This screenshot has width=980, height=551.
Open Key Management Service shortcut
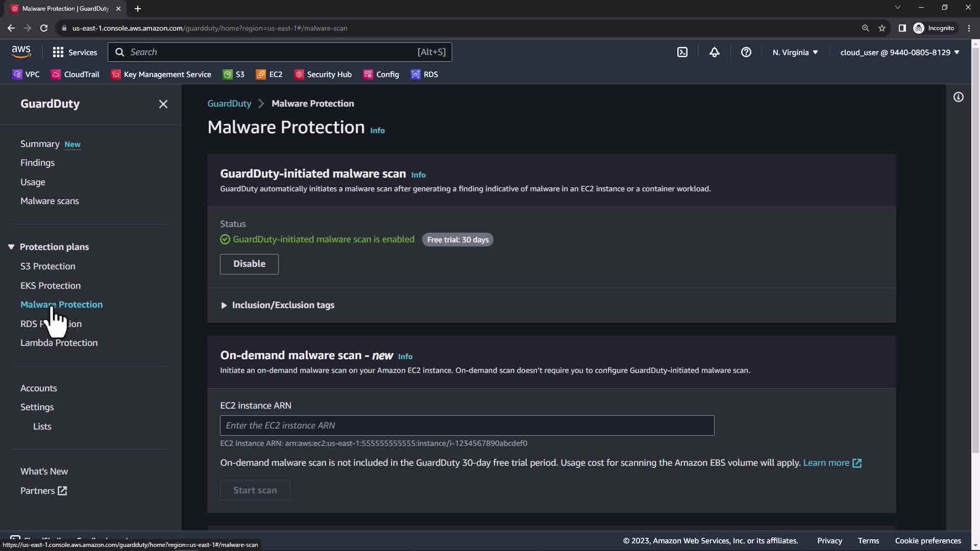161,74
